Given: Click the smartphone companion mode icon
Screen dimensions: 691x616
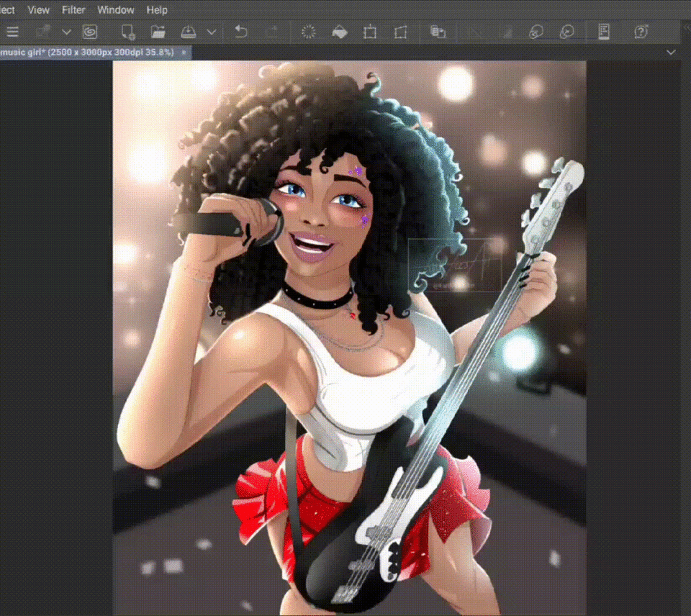Looking at the screenshot, I should pos(603,32).
